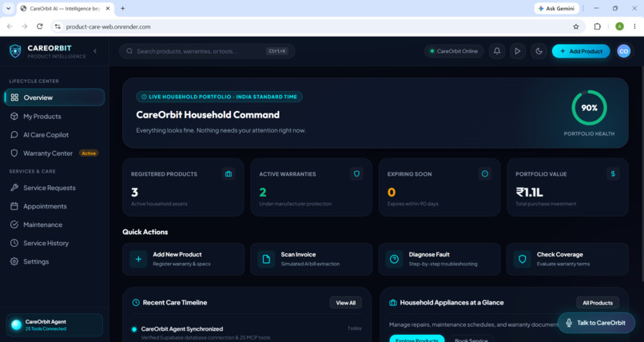Click the Expiring Soon clock icon
Screen dimensions: 644x342
(485, 174)
